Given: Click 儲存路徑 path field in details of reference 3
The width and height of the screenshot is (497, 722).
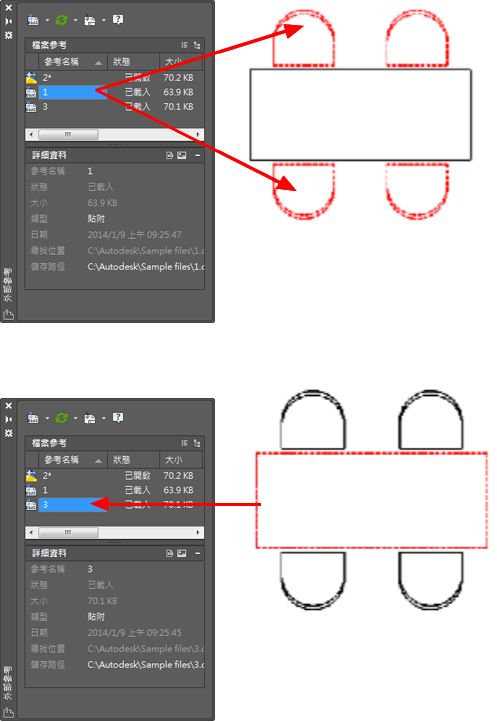Looking at the screenshot, I should (x=145, y=664).
